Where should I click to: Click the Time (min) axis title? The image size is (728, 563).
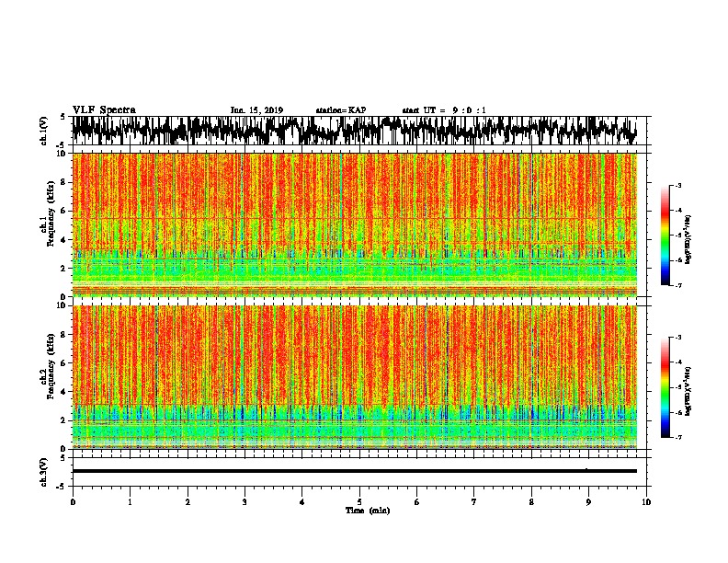click(368, 511)
